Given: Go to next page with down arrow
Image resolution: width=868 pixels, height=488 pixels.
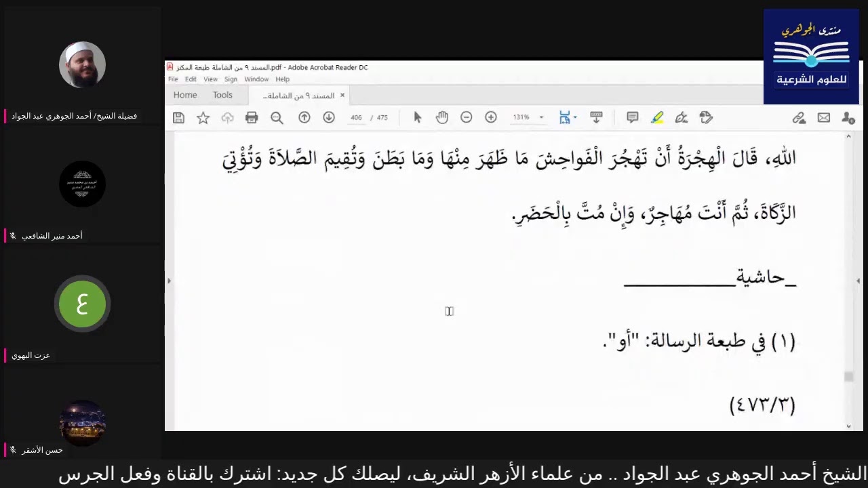Looking at the screenshot, I should click(x=329, y=117).
